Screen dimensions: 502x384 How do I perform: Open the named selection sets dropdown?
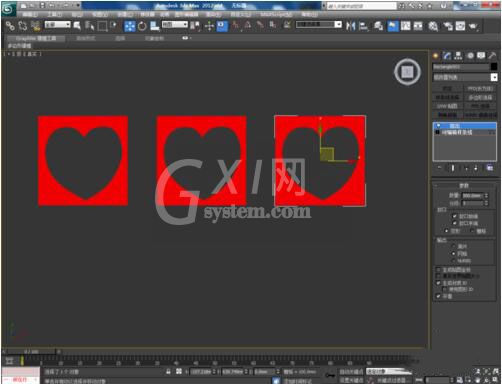(x=319, y=25)
